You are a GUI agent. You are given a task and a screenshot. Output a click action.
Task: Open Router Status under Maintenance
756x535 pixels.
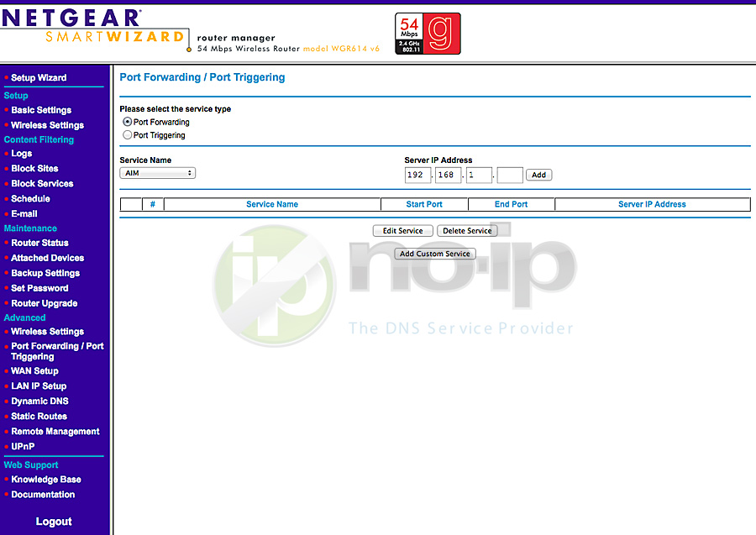point(39,243)
